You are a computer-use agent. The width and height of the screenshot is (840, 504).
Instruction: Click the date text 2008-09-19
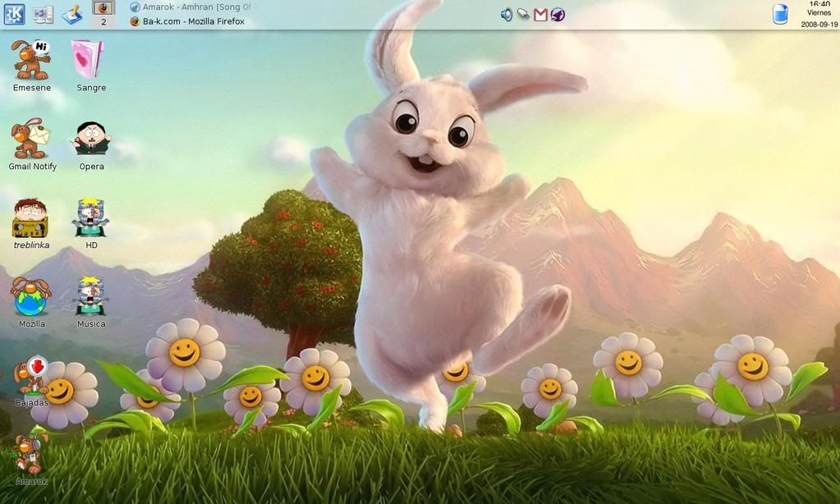tap(819, 24)
